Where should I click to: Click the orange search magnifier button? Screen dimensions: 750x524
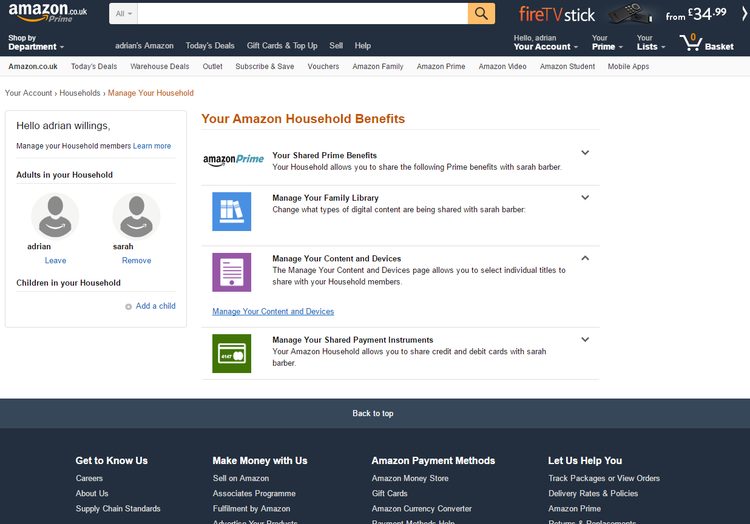coord(481,13)
